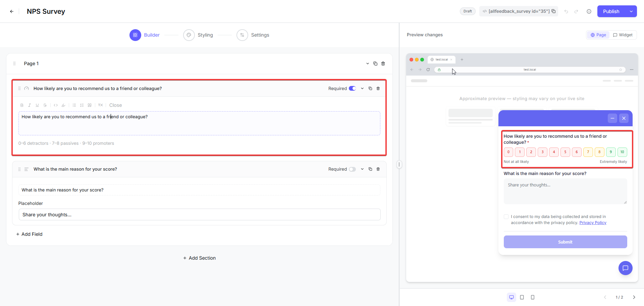The image size is (644, 306).
Task: Delete Page 1 with the trash icon
Action: (x=383, y=63)
